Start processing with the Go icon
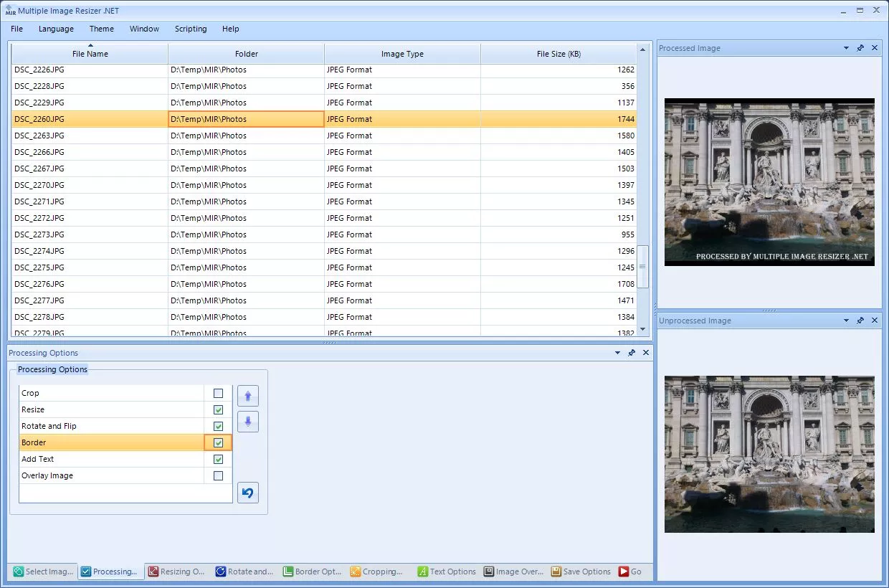The height and width of the screenshot is (588, 889). pyautogui.click(x=622, y=572)
